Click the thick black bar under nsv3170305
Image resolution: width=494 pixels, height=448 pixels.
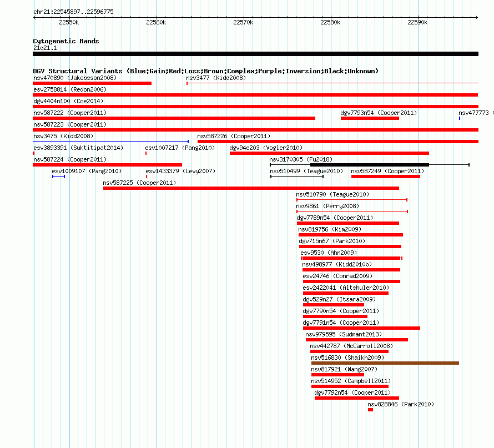pyautogui.click(x=370, y=165)
